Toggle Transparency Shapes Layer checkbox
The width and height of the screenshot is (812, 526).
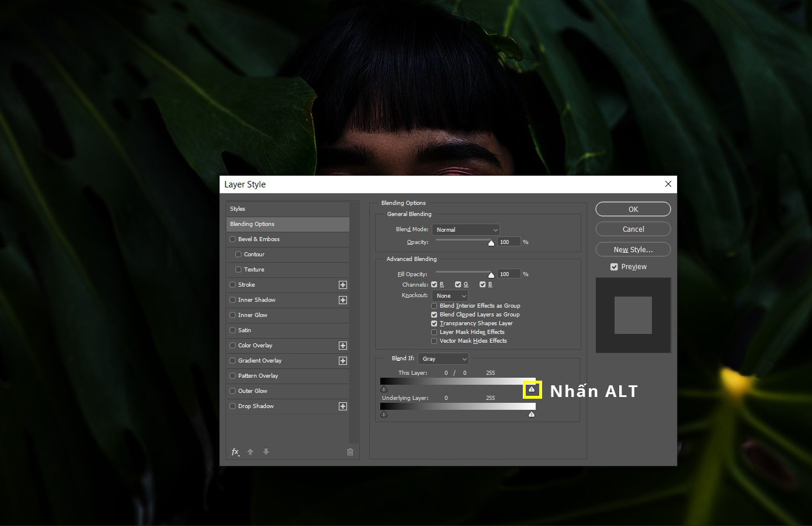coord(434,323)
